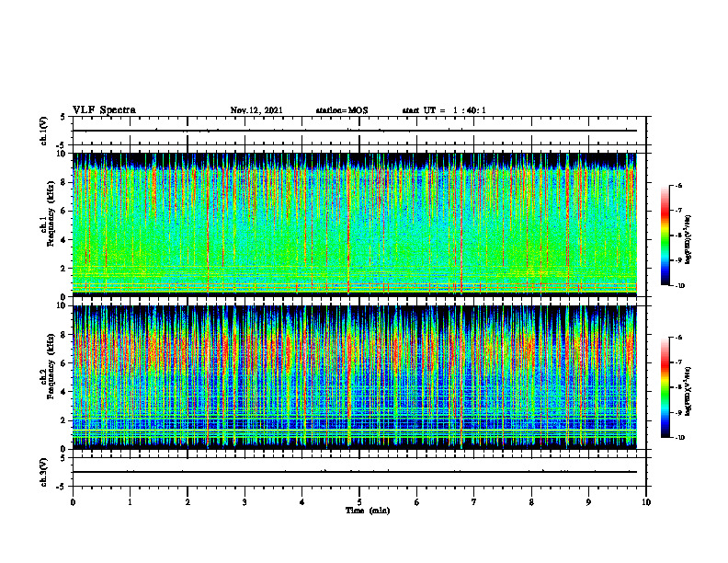Select the "start UT = 1:40:1" text
Screen dimensions: 728x563
pos(444,110)
